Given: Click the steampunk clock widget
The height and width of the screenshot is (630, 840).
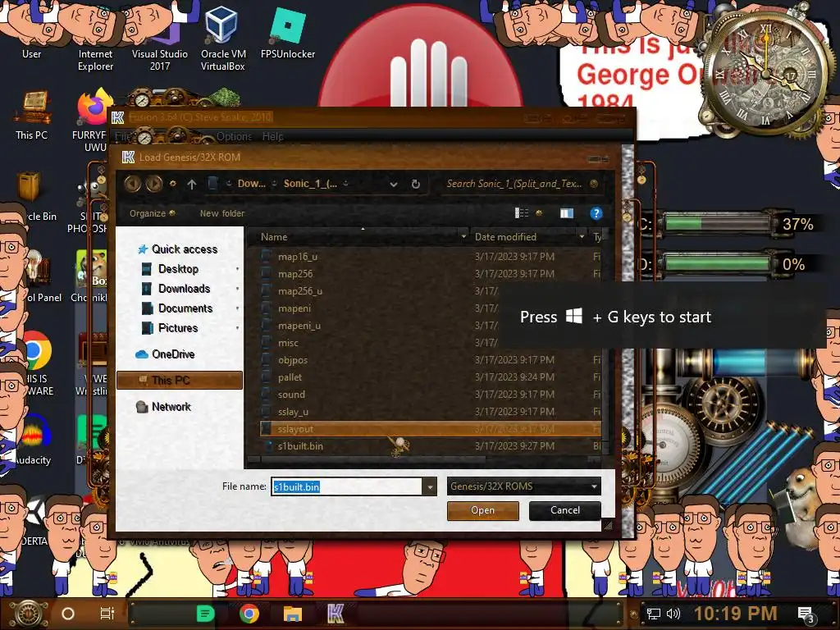Looking at the screenshot, I should 766,75.
